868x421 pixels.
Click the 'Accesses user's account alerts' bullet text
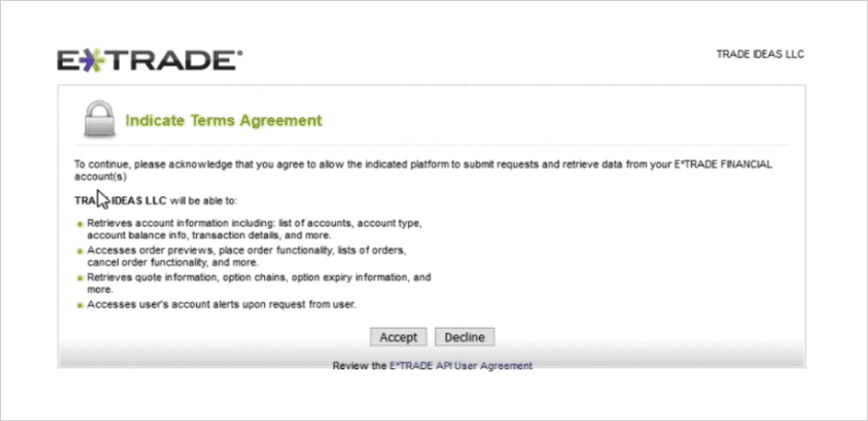(x=222, y=304)
